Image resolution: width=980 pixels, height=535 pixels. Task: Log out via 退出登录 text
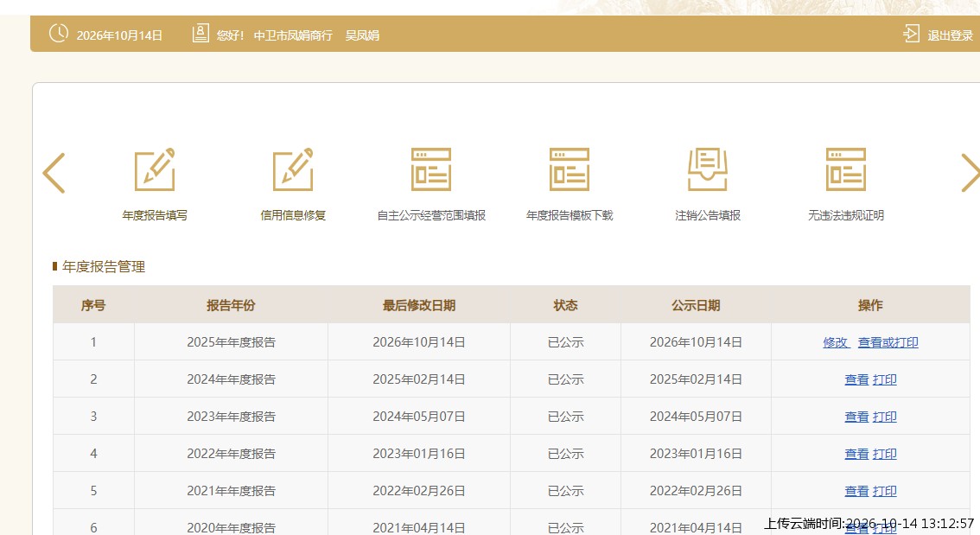click(x=950, y=35)
